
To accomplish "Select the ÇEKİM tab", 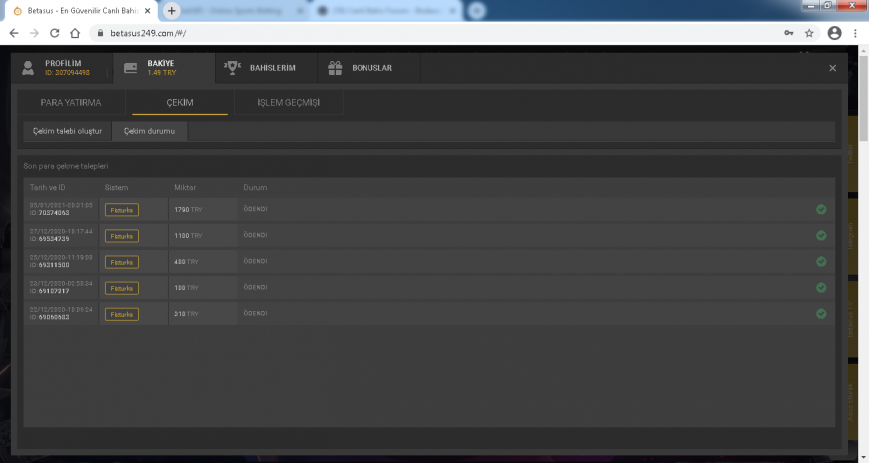I will 180,103.
